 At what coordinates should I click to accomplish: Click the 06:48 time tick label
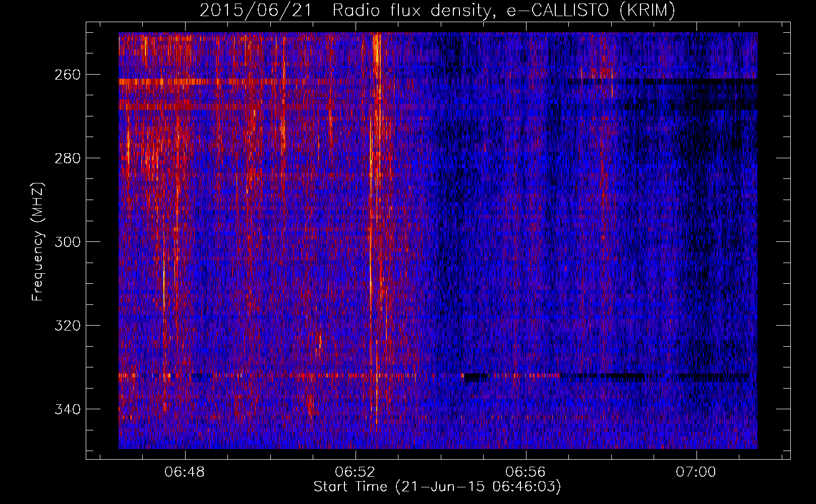point(185,472)
